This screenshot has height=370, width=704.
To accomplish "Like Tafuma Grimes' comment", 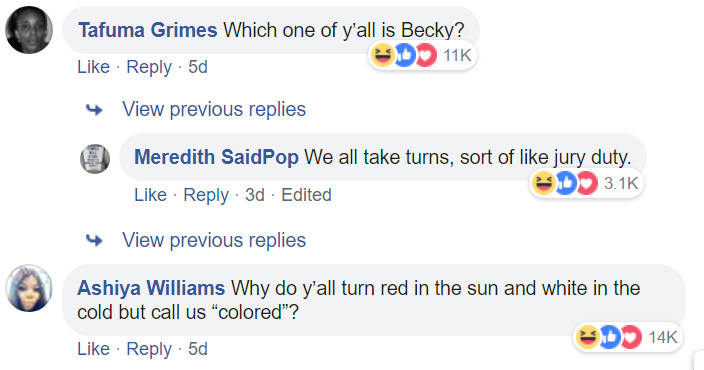I will 93,67.
